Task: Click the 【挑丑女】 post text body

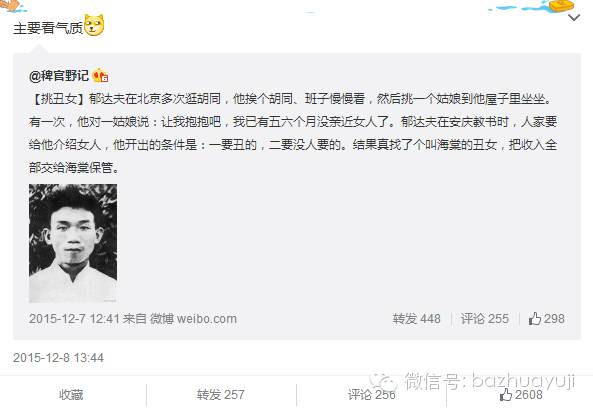Action: (x=293, y=133)
